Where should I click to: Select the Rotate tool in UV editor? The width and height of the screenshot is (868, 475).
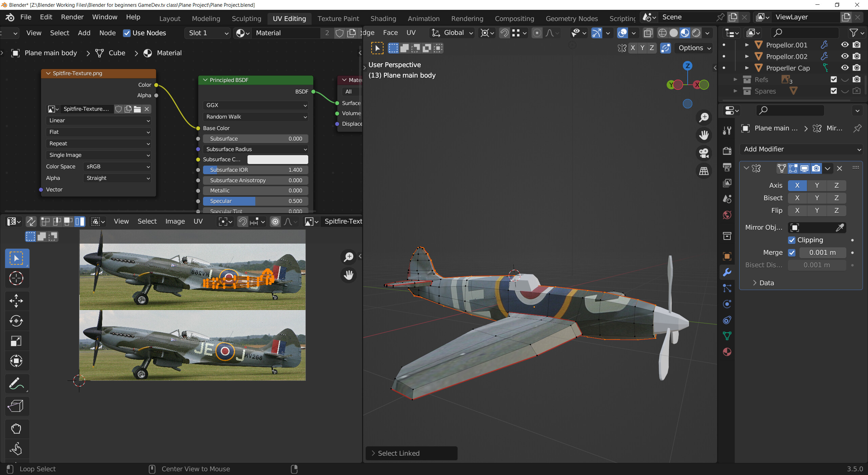[x=16, y=321]
